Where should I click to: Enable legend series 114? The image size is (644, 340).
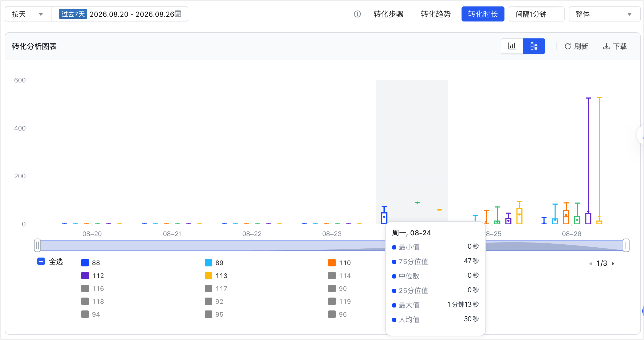pos(339,276)
